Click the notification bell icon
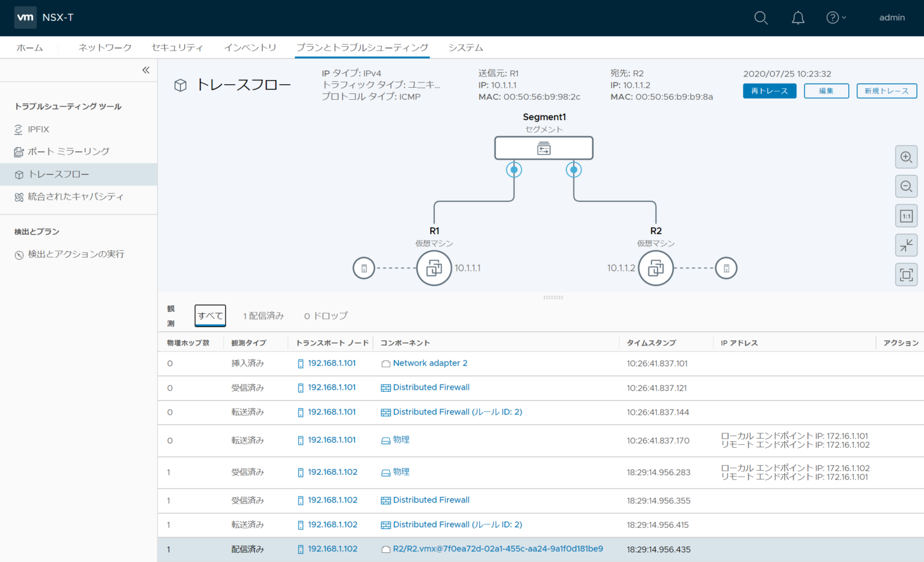The image size is (924, 562). (798, 18)
